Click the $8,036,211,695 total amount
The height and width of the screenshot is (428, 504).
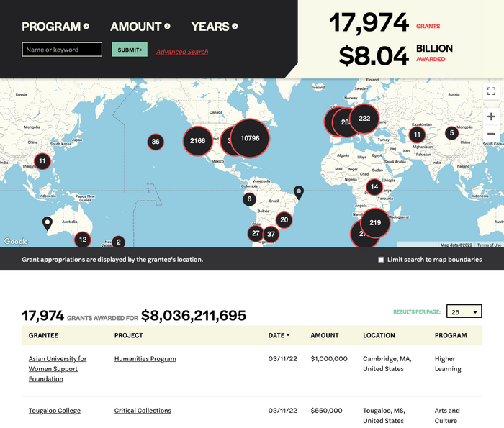(x=194, y=315)
